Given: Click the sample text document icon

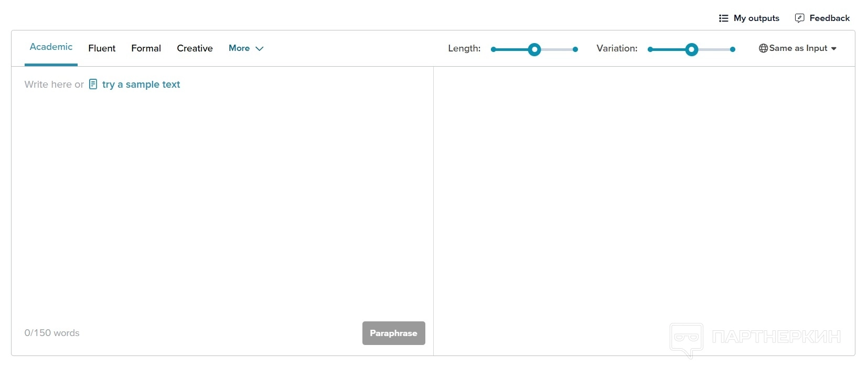Looking at the screenshot, I should [x=93, y=84].
